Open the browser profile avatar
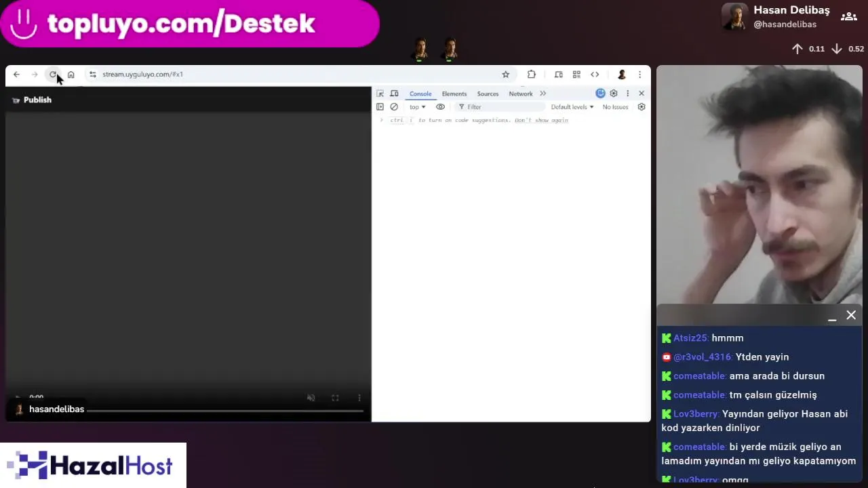 [x=621, y=75]
